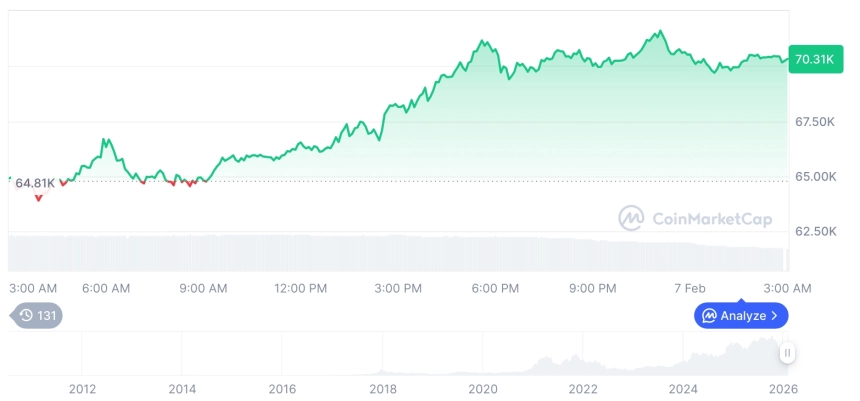Viewport: 860px width, 401px height.
Task: Click the 9:00 PM time axis label
Action: click(592, 288)
